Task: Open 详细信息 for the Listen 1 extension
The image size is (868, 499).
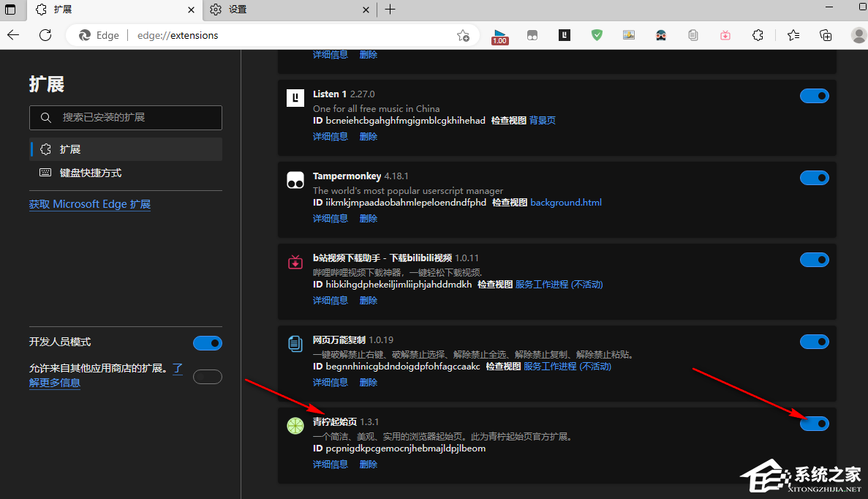Action: point(330,137)
